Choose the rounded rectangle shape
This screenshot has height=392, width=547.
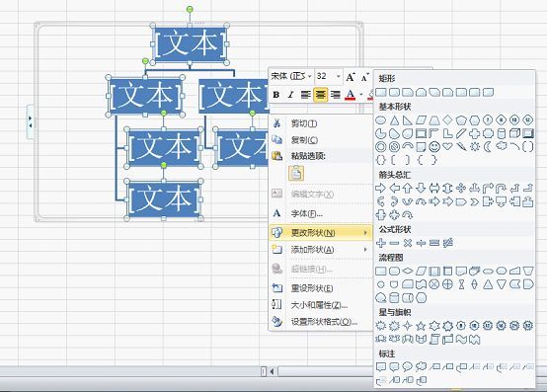click(394, 92)
